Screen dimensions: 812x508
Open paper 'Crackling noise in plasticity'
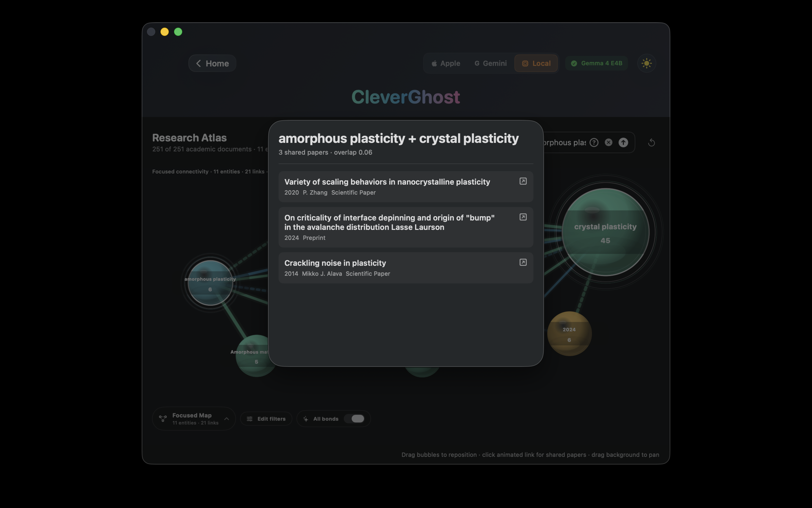coord(406,268)
